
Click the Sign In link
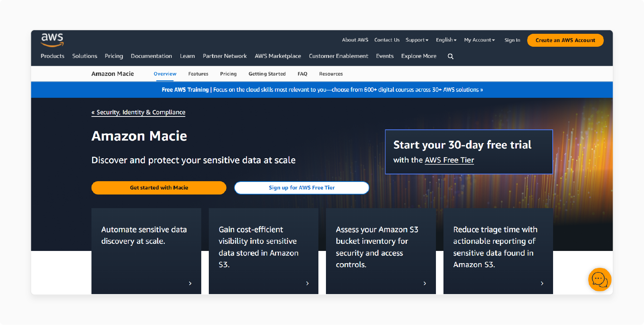(512, 40)
